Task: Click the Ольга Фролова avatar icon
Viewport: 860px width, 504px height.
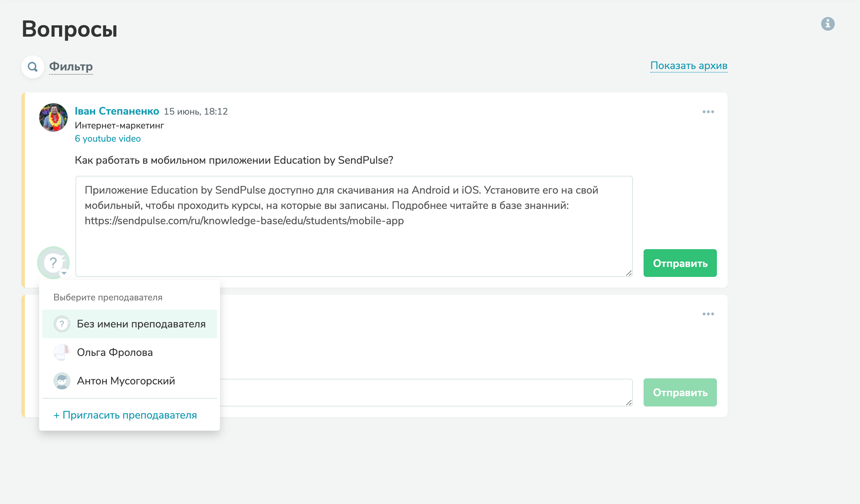Action: pyautogui.click(x=62, y=352)
